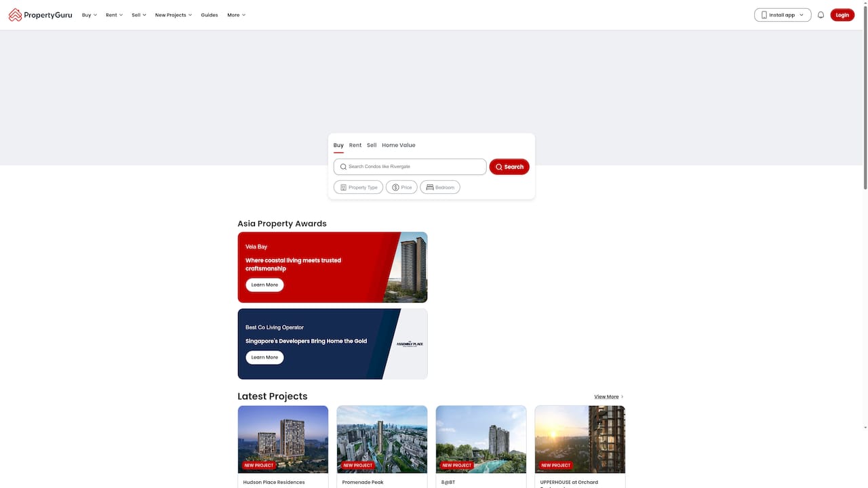
Task: Click the 8@BT project title
Action: point(448,483)
